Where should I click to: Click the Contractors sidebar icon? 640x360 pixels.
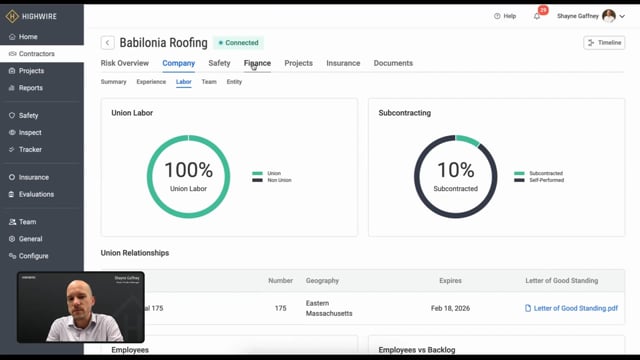12,53
